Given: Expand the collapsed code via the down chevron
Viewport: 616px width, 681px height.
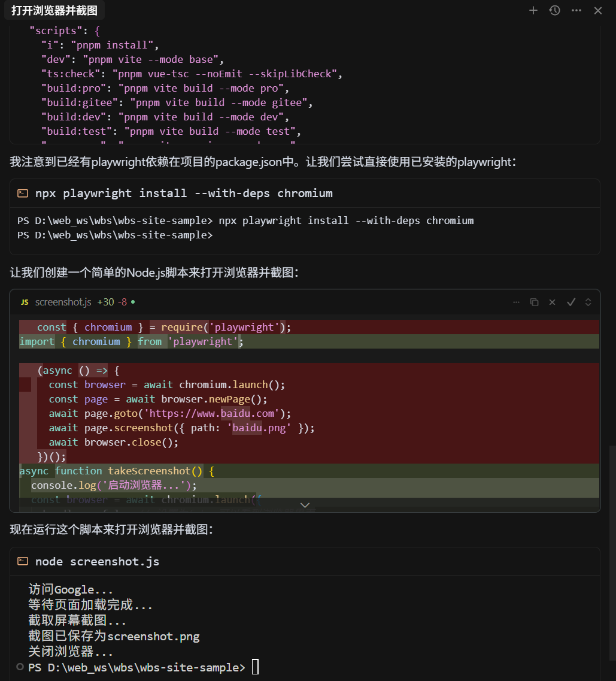Looking at the screenshot, I should (x=305, y=505).
